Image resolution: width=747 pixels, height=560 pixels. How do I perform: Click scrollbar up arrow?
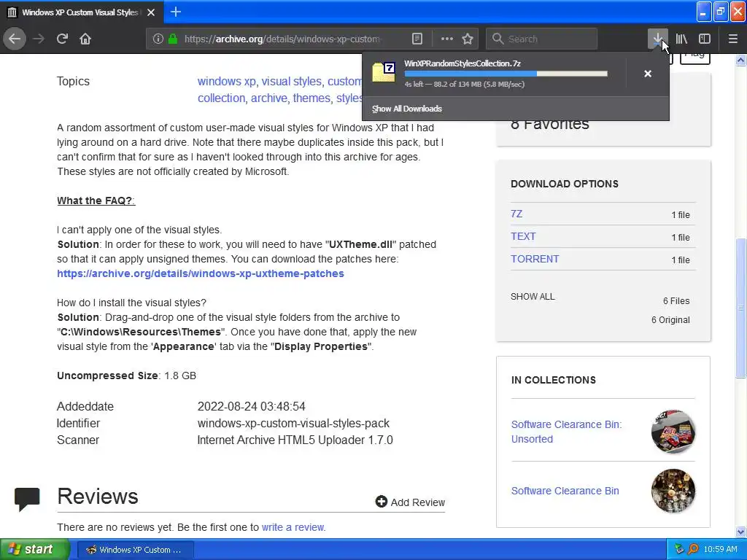click(x=741, y=60)
